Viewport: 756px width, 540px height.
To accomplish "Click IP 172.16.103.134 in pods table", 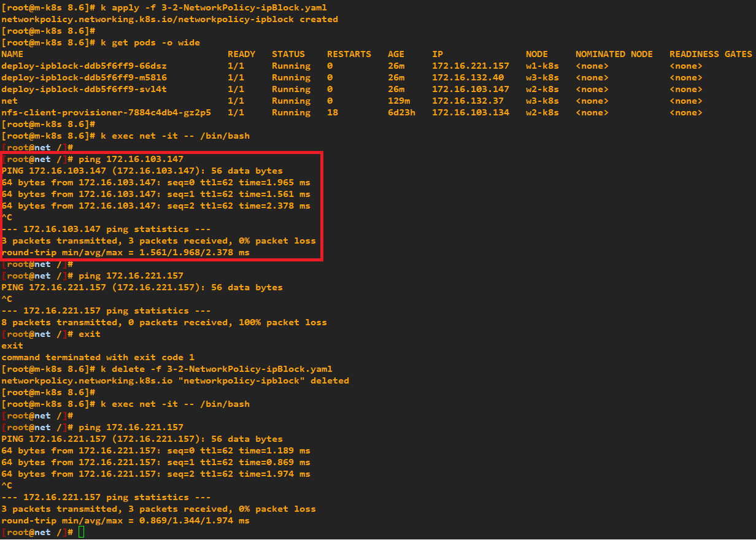I will (x=471, y=112).
